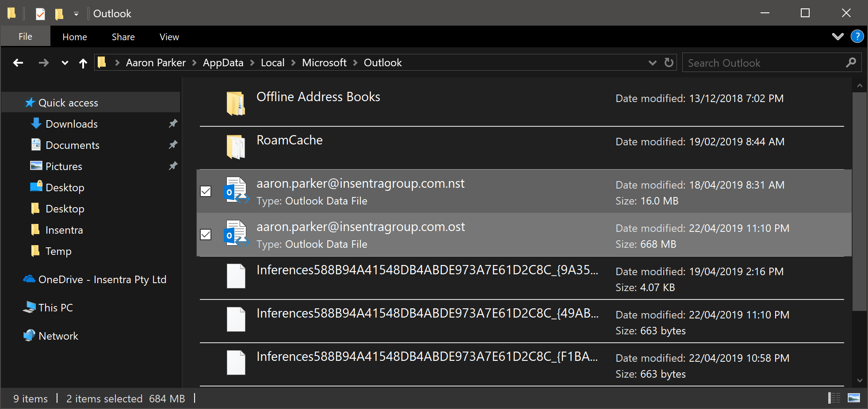Switch to the View ribbon tab
Viewport: 868px width, 409px height.
coord(168,37)
